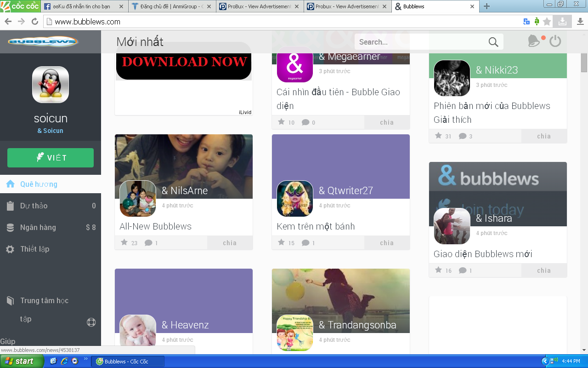The height and width of the screenshot is (368, 588).
Task: Open the 'All-New Bubblews' post title
Action: [156, 226]
